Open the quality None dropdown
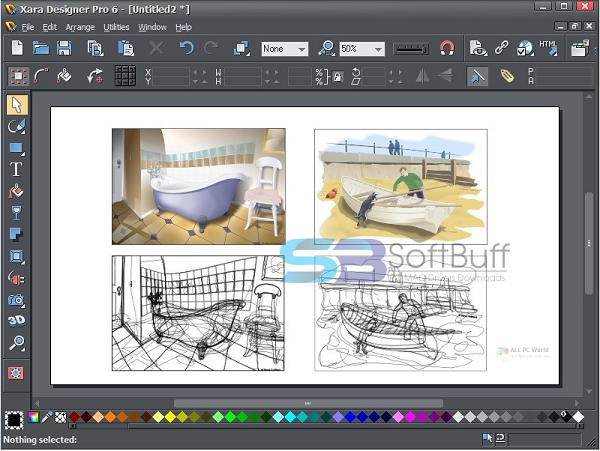600x451 pixels. pos(285,49)
